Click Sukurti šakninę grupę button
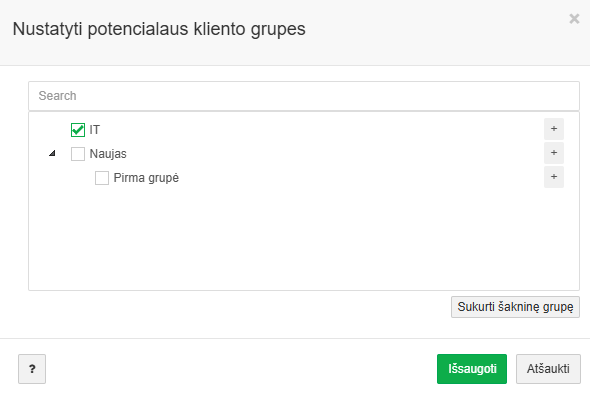Screen dimensions: 590x395 [515, 307]
